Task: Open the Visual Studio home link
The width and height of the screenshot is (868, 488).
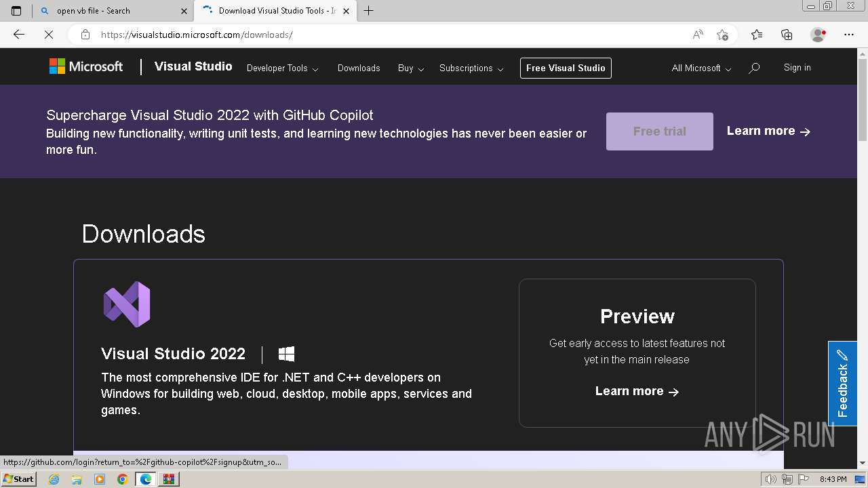Action: [x=193, y=66]
